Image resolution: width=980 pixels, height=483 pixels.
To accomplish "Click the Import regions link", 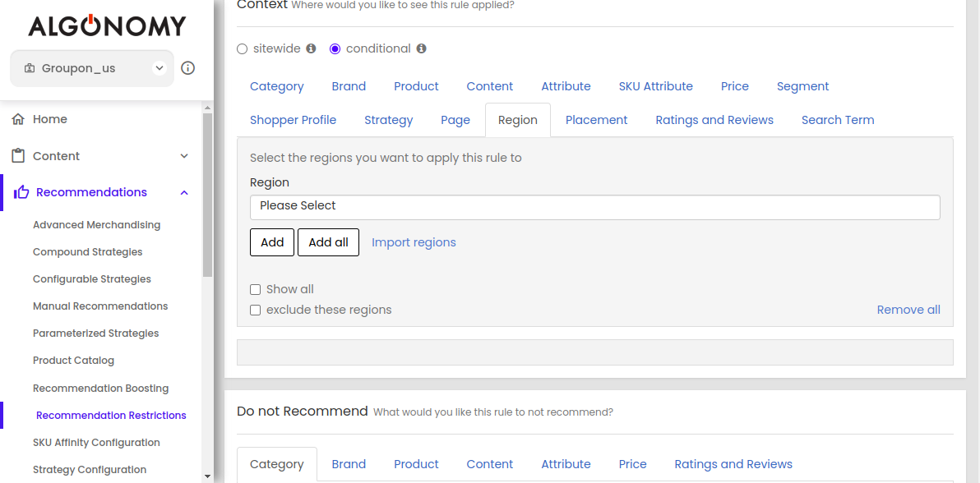I will coord(414,242).
